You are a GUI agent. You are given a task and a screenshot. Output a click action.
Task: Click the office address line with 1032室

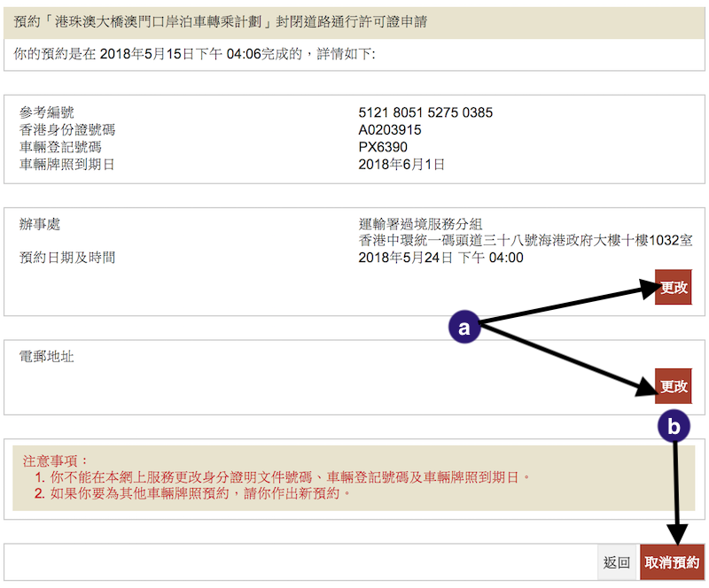coord(526,241)
